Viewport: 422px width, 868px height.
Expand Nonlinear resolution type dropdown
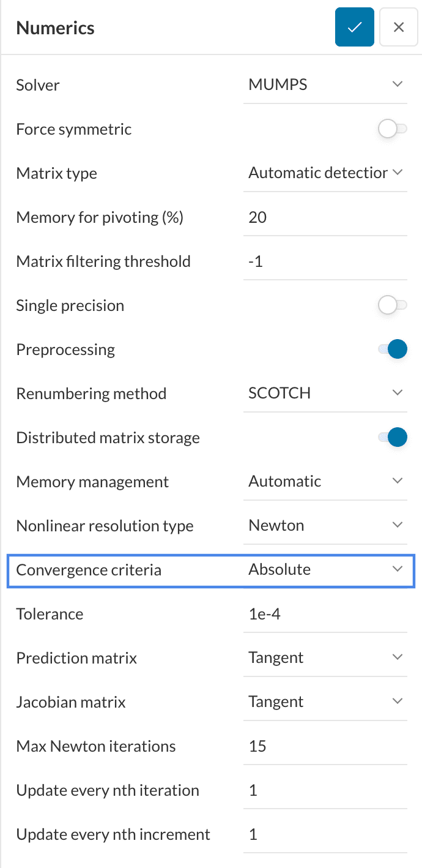[x=325, y=526]
